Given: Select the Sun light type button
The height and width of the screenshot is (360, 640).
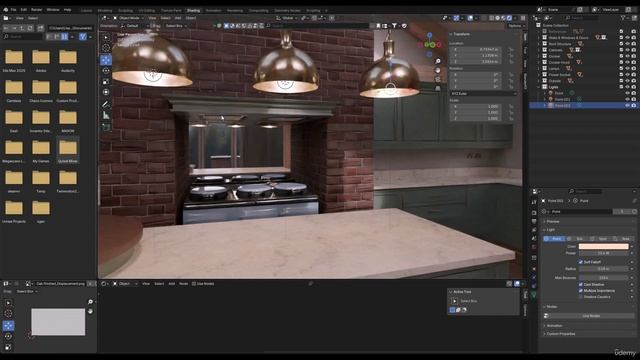Looking at the screenshot, I should coord(579,238).
